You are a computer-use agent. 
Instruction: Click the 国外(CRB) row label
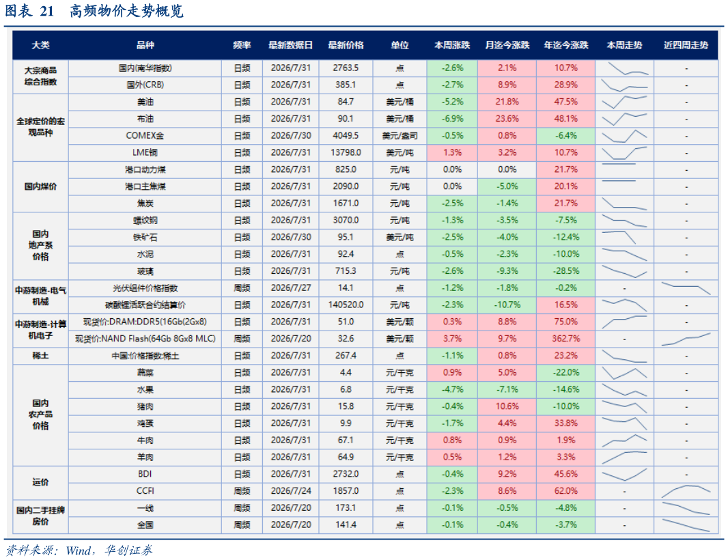(x=145, y=85)
